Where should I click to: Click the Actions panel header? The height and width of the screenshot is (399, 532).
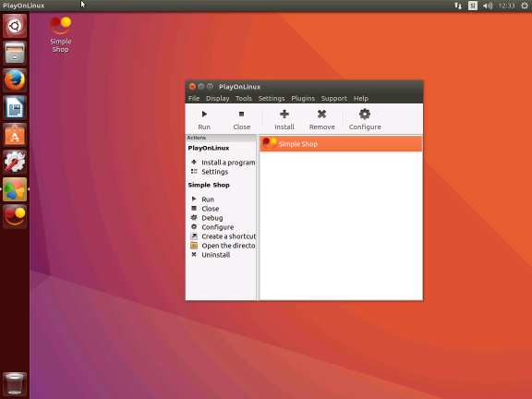click(x=221, y=138)
